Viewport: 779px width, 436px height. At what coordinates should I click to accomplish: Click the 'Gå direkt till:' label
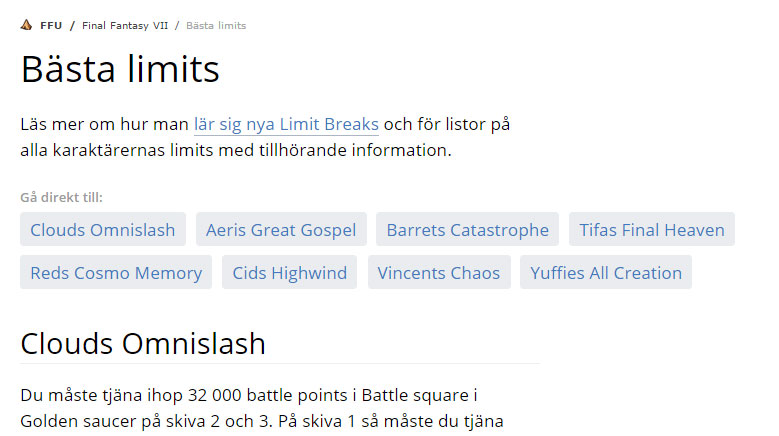(x=61, y=198)
